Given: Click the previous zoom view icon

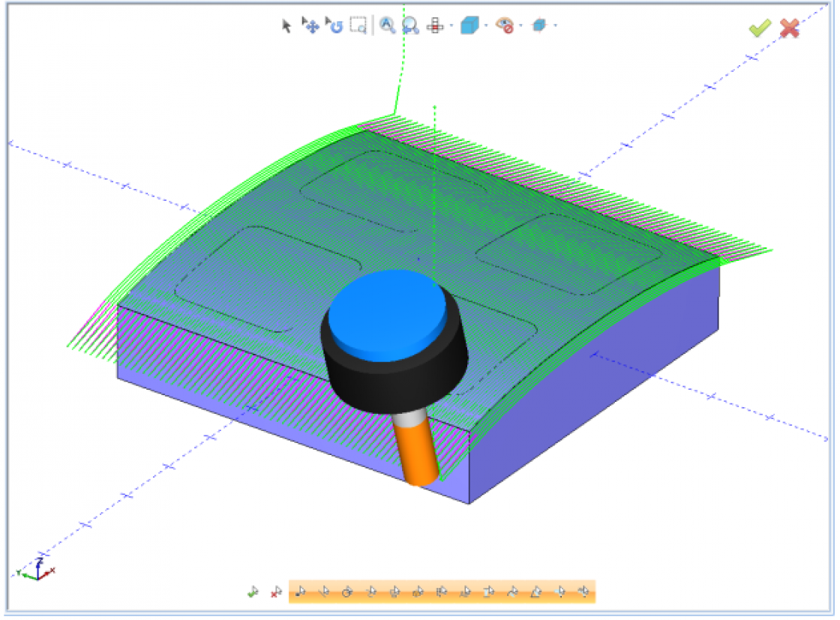Looking at the screenshot, I should (x=410, y=25).
